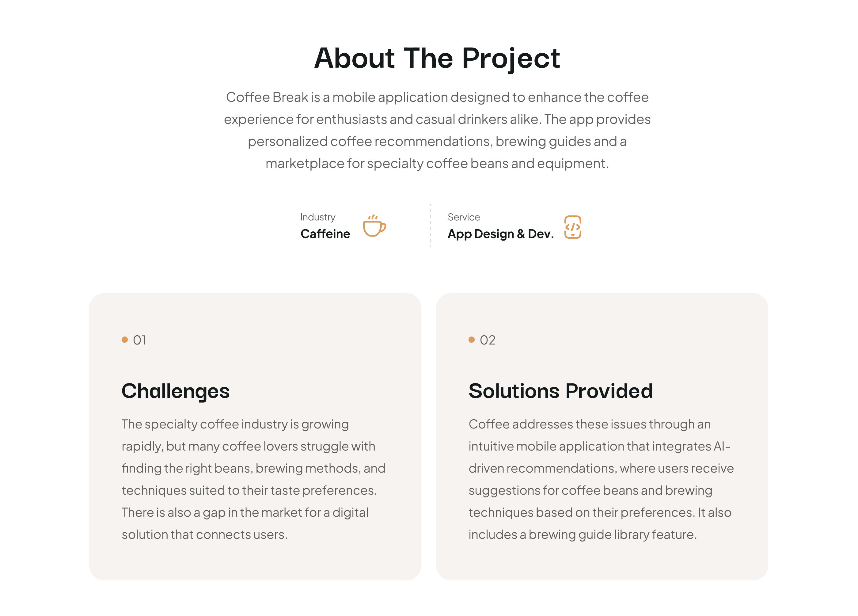Click the "Coffee Break" words in the intro
858x616 pixels.
267,97
